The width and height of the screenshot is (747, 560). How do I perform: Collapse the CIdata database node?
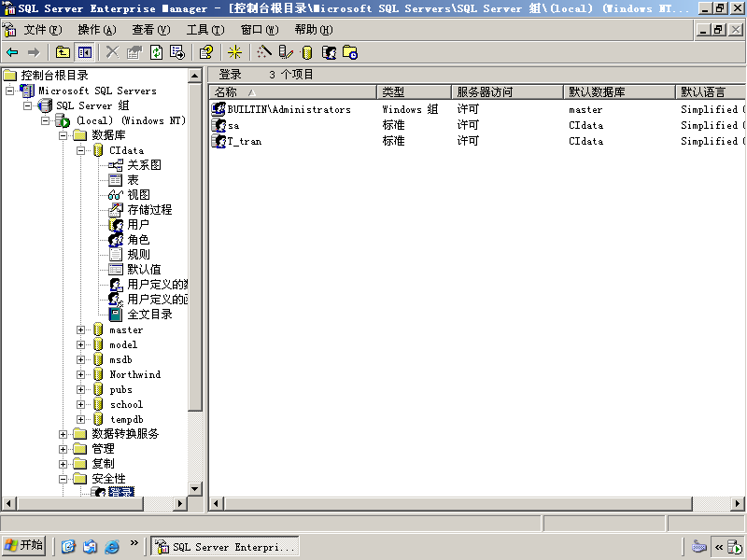81,150
